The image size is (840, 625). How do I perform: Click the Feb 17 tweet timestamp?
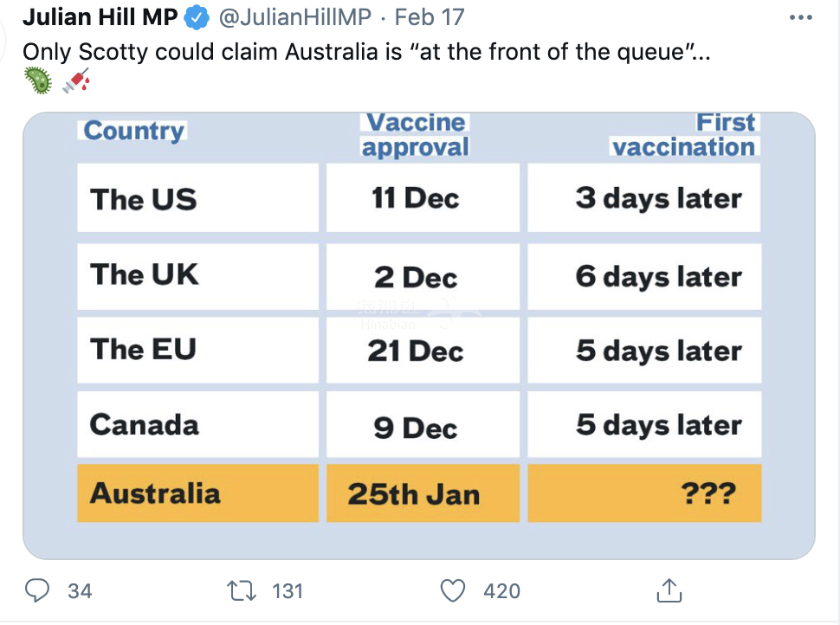(430, 17)
